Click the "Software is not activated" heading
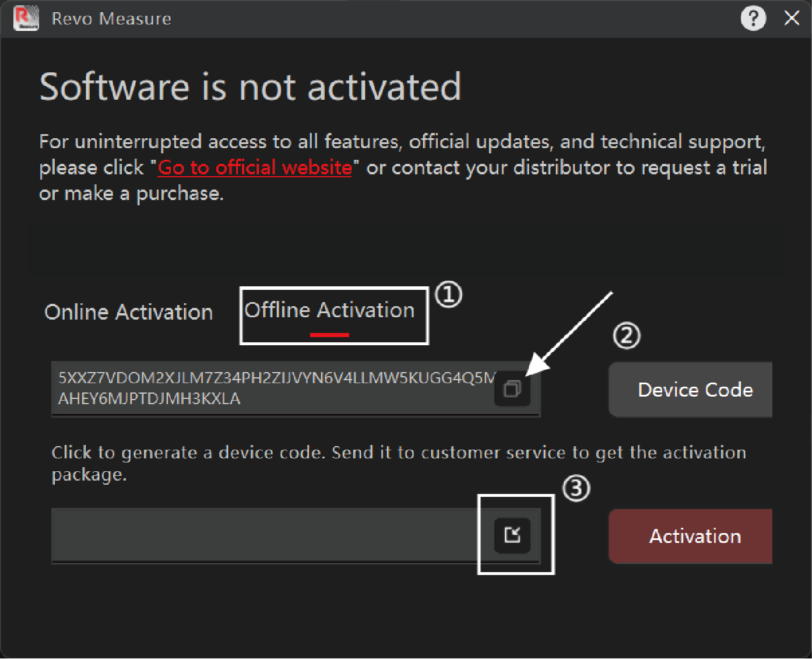Image resolution: width=812 pixels, height=659 pixels. pos(250,87)
